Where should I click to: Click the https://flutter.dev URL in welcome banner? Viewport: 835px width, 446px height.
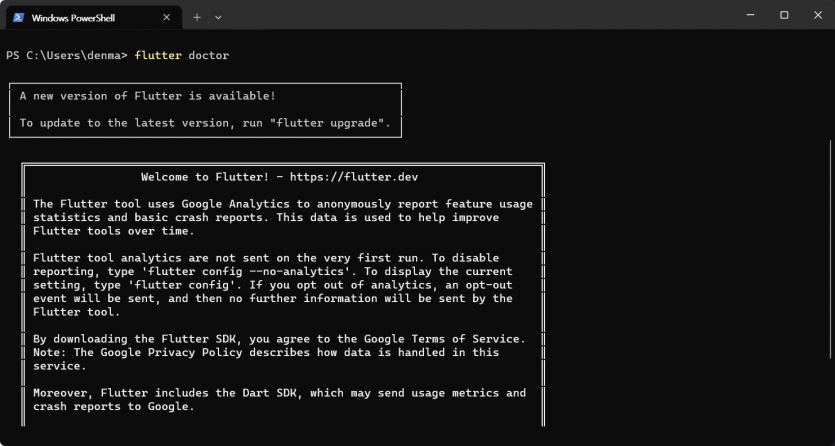[x=354, y=177]
